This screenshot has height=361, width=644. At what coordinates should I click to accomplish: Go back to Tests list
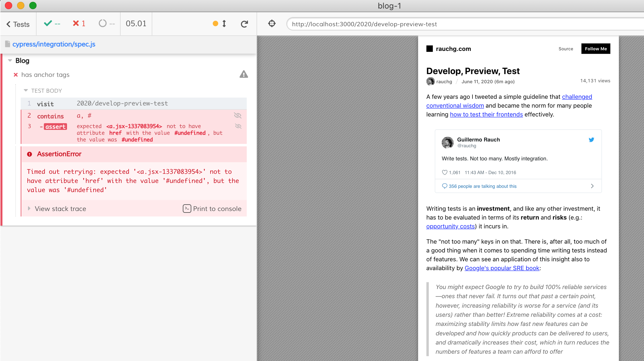(18, 24)
